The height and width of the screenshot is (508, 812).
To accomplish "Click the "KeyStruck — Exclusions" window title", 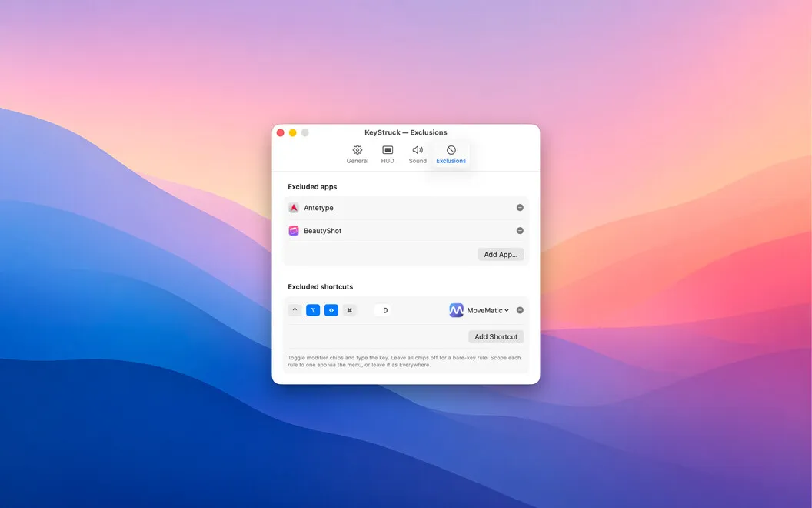I will pos(406,132).
